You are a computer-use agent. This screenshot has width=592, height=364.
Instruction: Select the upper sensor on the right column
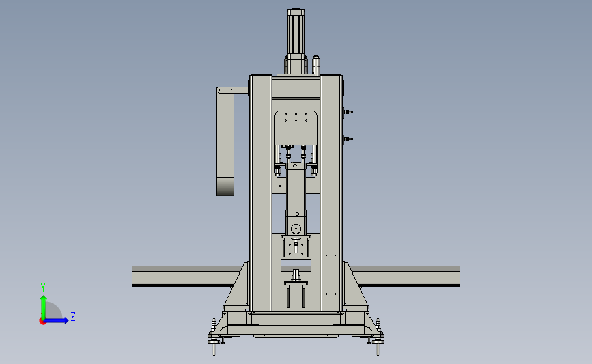pos(348,112)
